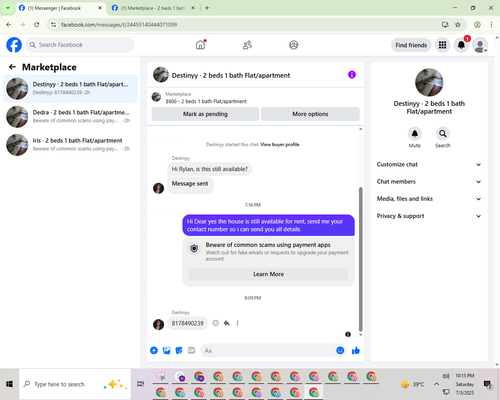Screen dimensions: 500x400
Task: Click the purple message about house availability
Action: pyautogui.click(x=268, y=225)
